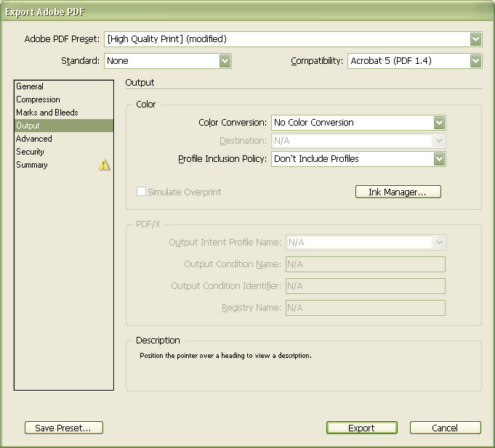
Task: Open the Adobe PDF Preset dropdown arrow
Action: pyautogui.click(x=475, y=39)
